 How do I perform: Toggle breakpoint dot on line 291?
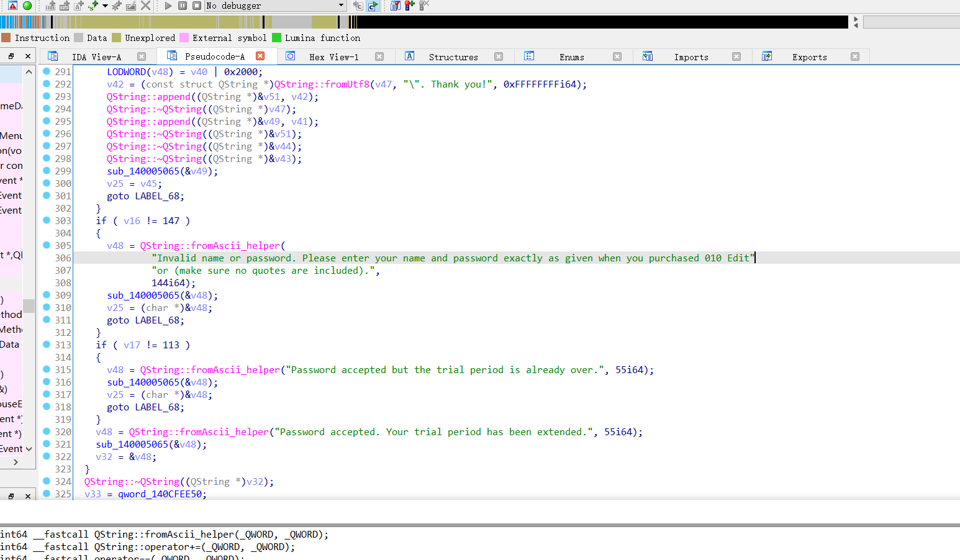pyautogui.click(x=47, y=71)
